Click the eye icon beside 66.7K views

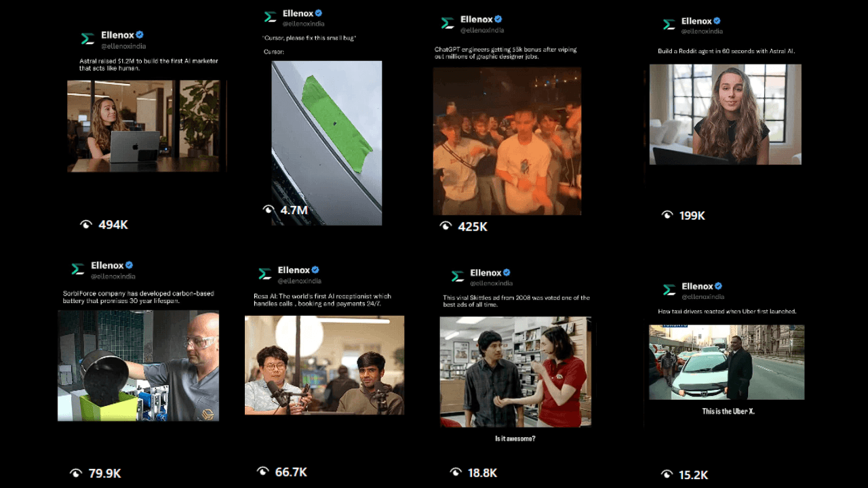pos(263,471)
